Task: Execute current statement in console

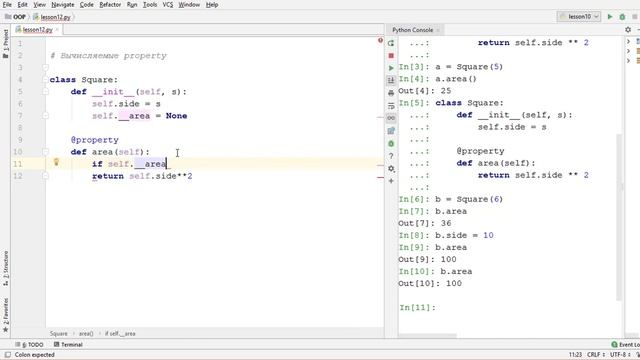Action: pos(391,68)
